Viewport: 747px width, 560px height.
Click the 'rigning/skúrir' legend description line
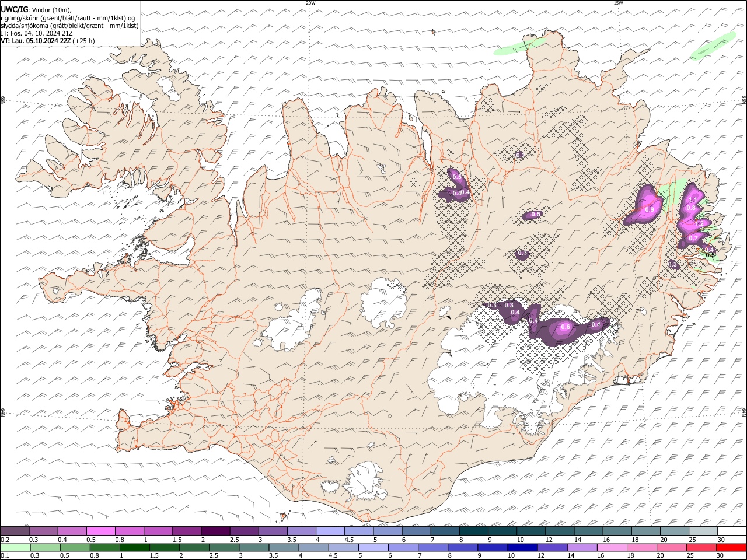tap(68, 17)
